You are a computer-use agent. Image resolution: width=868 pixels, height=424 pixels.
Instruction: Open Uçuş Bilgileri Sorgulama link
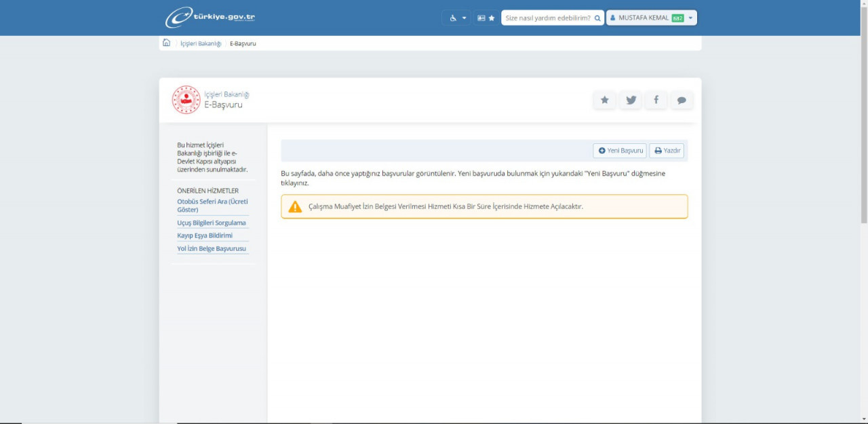click(x=211, y=223)
